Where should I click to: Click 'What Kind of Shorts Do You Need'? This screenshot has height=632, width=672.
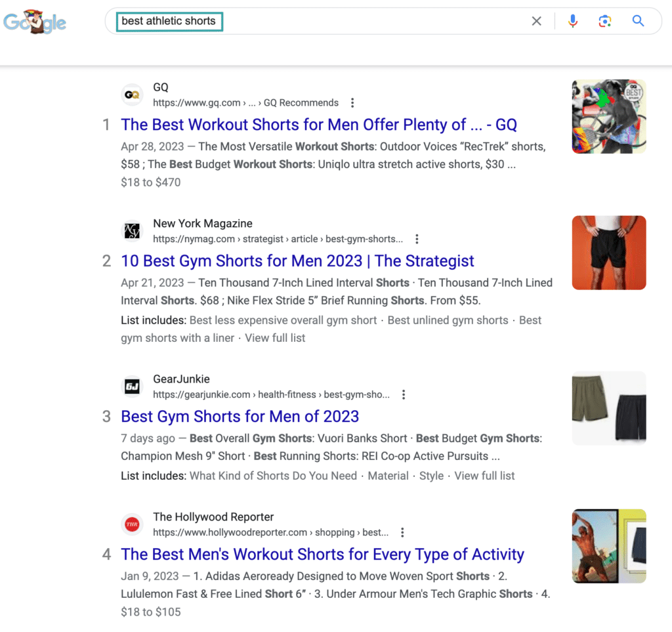(274, 476)
